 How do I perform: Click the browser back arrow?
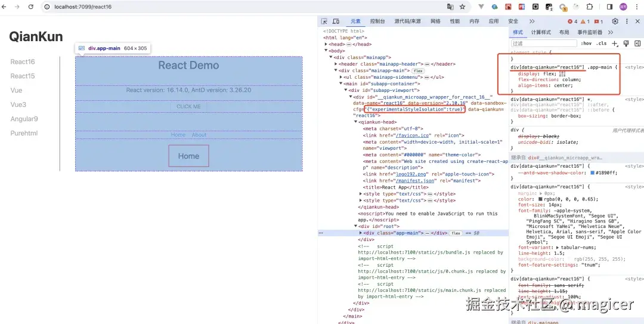click(x=5, y=7)
